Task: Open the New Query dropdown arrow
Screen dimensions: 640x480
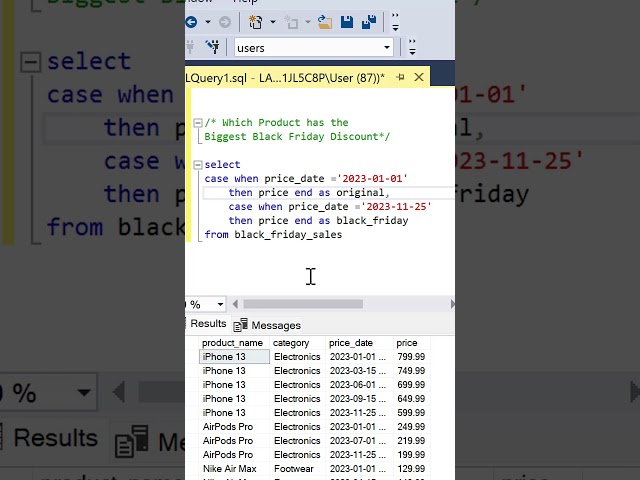Action: [273, 22]
